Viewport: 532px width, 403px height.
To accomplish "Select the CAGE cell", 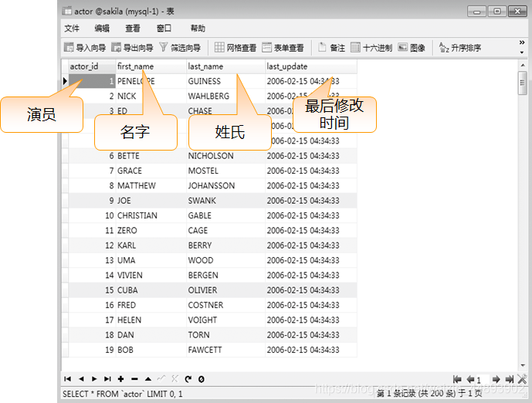I will (x=225, y=231).
